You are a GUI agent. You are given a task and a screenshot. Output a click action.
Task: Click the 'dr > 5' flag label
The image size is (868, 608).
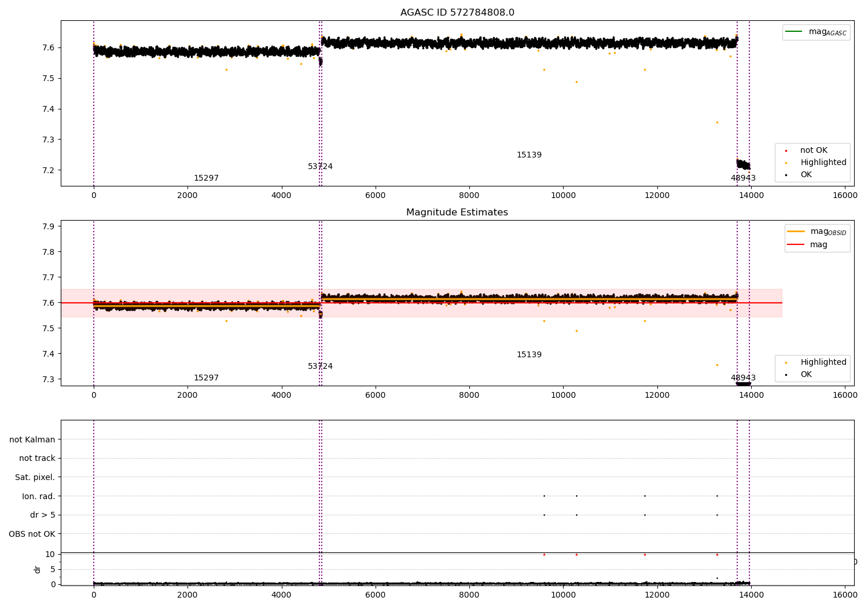point(43,515)
